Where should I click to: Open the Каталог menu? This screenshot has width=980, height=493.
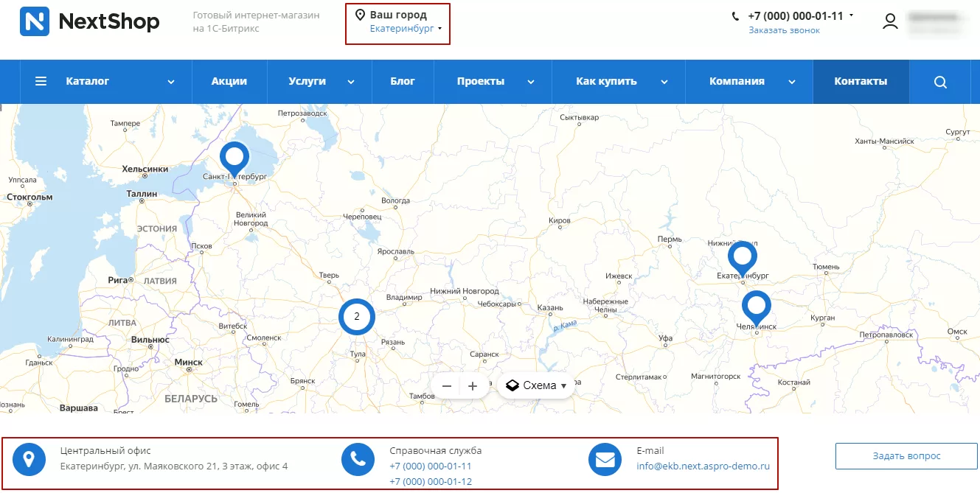(88, 81)
